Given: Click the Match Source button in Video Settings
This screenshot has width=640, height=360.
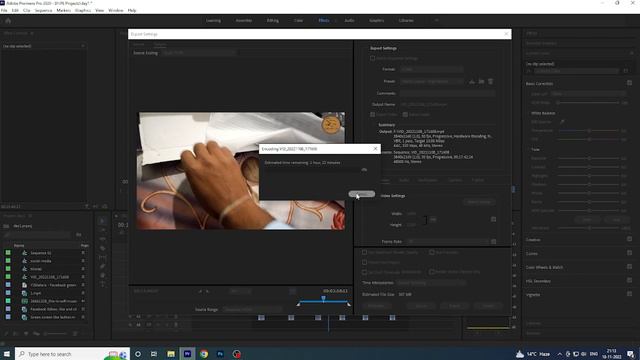Looking at the screenshot, I should 479,202.
